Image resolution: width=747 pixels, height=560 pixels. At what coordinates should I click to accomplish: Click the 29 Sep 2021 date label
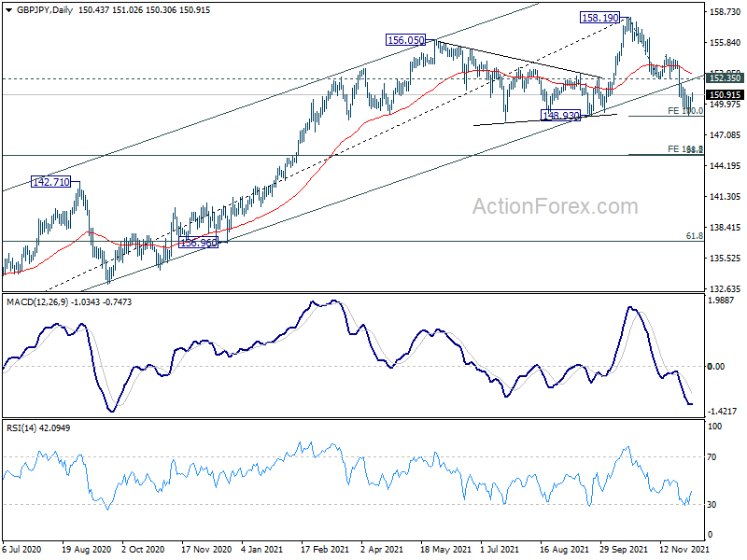[x=624, y=550]
